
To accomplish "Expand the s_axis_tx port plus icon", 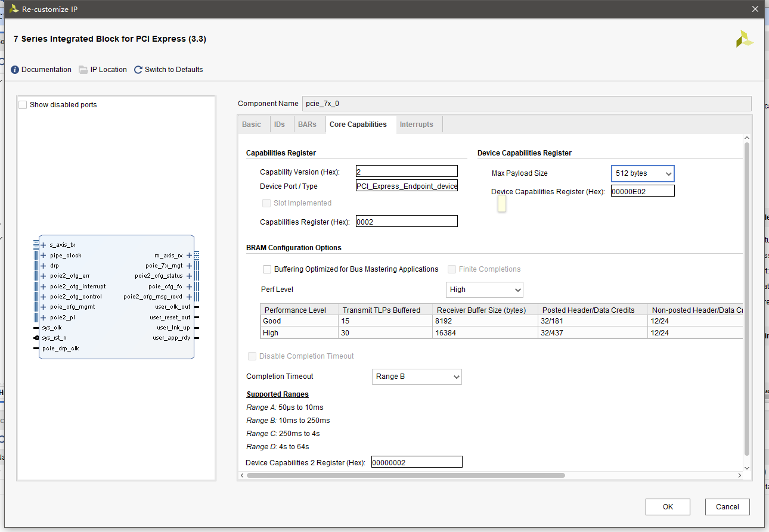I will 43,245.
